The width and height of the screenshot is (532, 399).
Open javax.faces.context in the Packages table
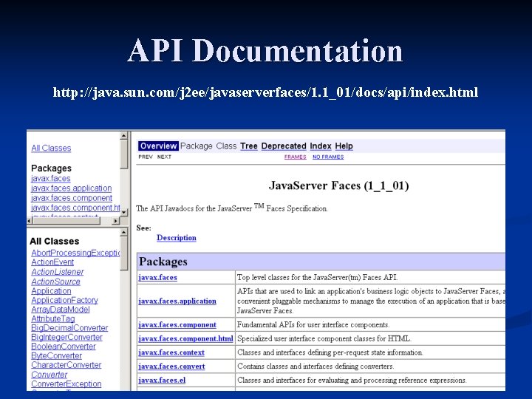coord(171,352)
